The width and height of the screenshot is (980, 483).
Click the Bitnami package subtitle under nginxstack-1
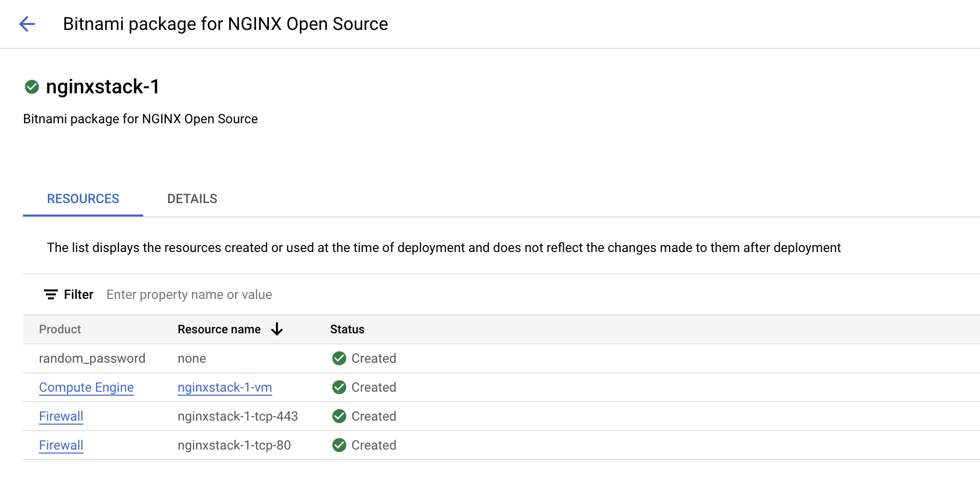[140, 119]
